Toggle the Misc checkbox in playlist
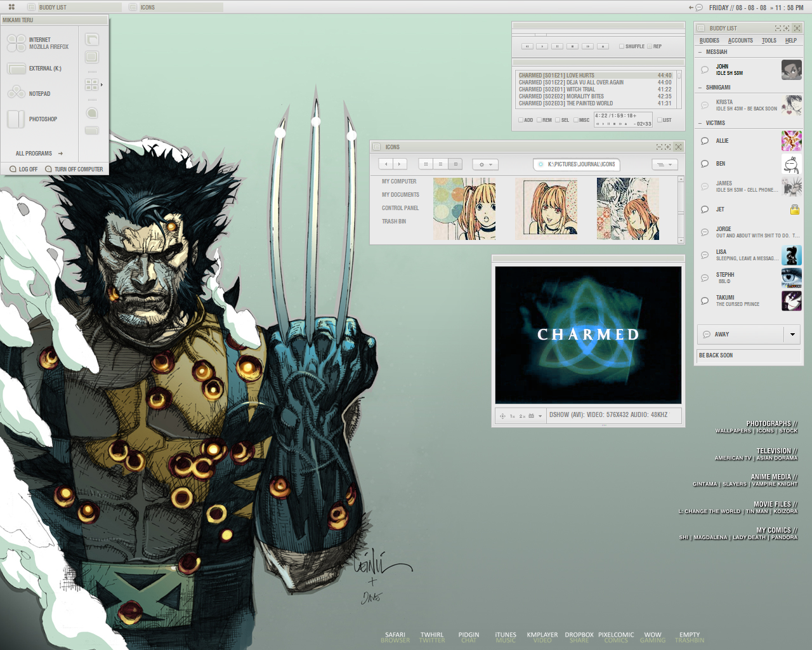Image resolution: width=812 pixels, height=650 pixels. coord(576,120)
